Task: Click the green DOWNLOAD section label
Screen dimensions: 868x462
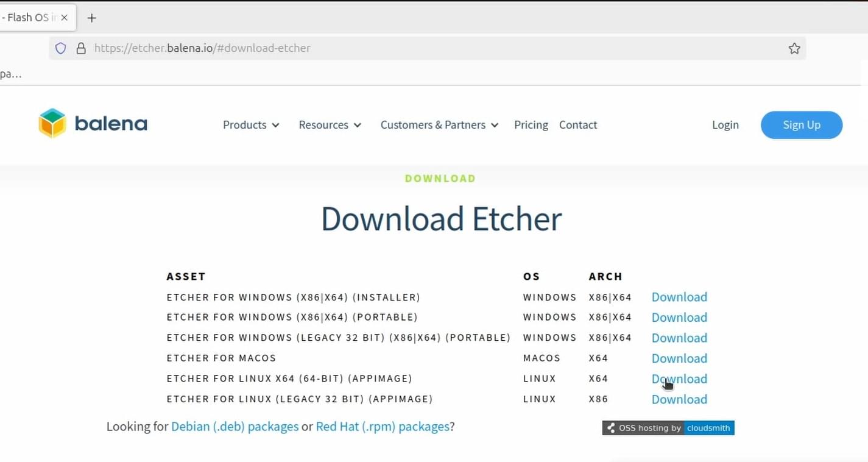Action: pyautogui.click(x=440, y=179)
